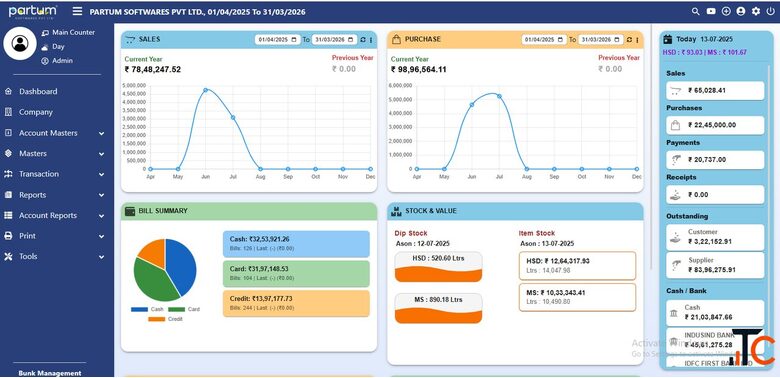Expand the Account Masters submenu chevron
Viewport: 780px width, 378px height.
coord(101,133)
